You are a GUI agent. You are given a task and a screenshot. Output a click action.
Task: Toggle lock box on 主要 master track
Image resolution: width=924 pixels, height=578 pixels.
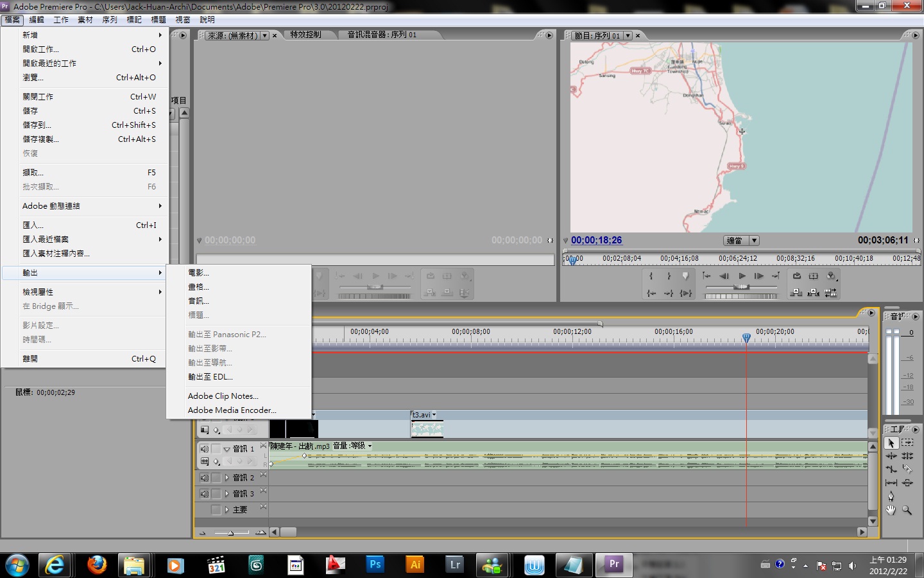216,510
